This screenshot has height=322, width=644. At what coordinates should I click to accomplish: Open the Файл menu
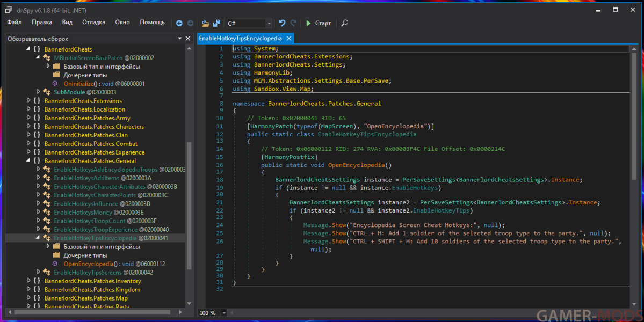tap(15, 22)
